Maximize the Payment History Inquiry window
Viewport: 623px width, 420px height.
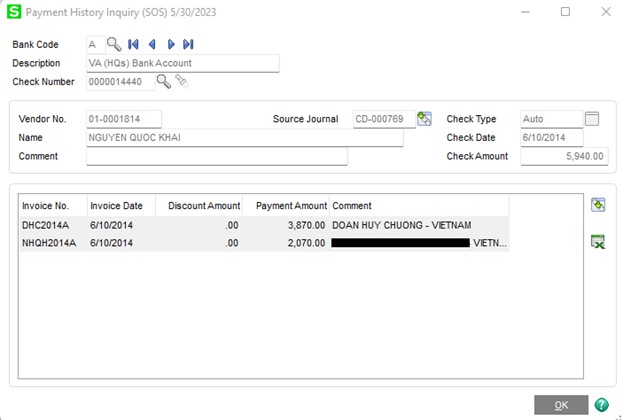[565, 12]
